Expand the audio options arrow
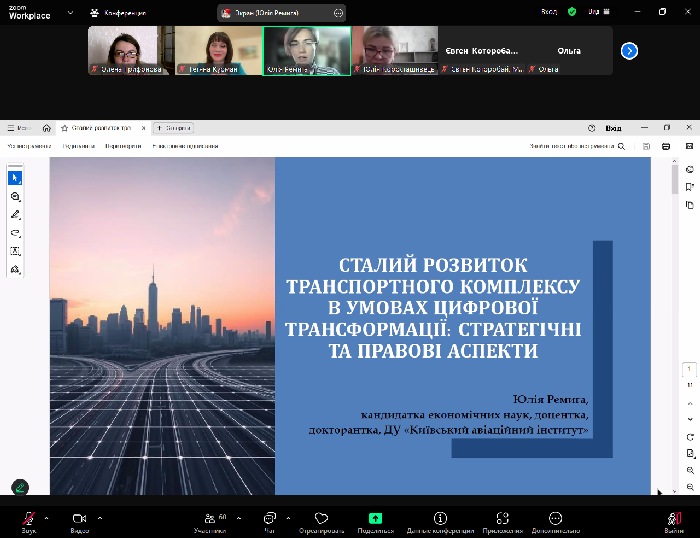The image size is (700, 538). click(46, 518)
